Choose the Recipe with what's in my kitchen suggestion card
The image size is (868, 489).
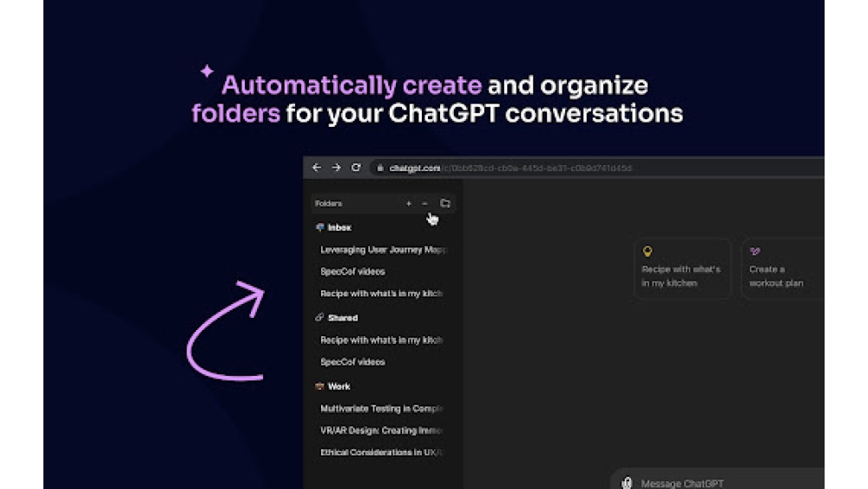(682, 268)
